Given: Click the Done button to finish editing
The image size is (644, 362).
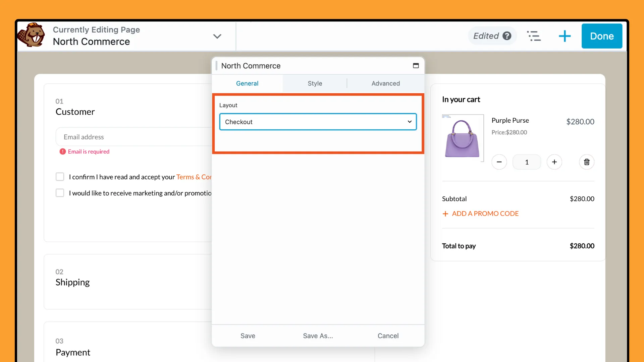Looking at the screenshot, I should coord(602,36).
